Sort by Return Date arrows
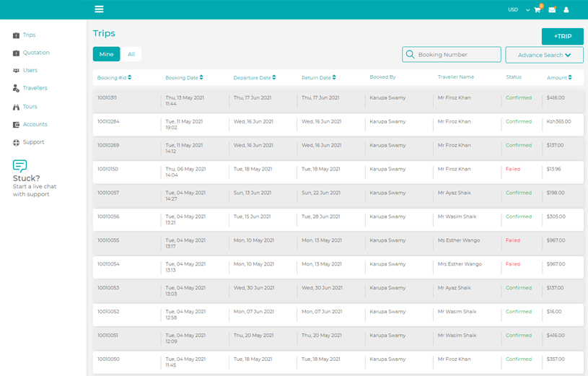The width and height of the screenshot is (588, 376). click(334, 77)
